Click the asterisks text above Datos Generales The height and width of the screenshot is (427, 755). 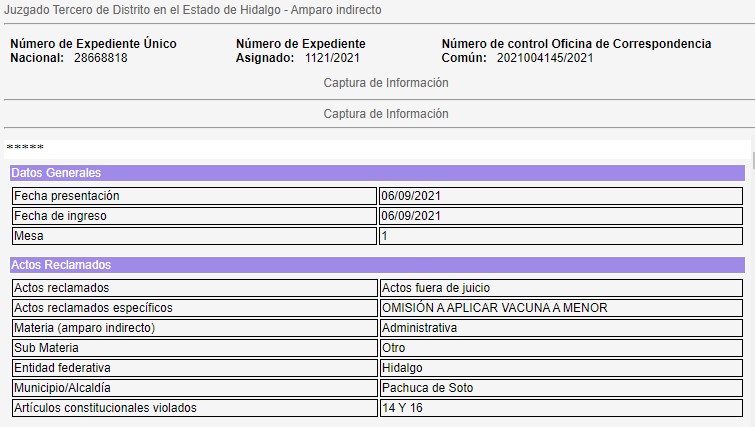click(25, 149)
